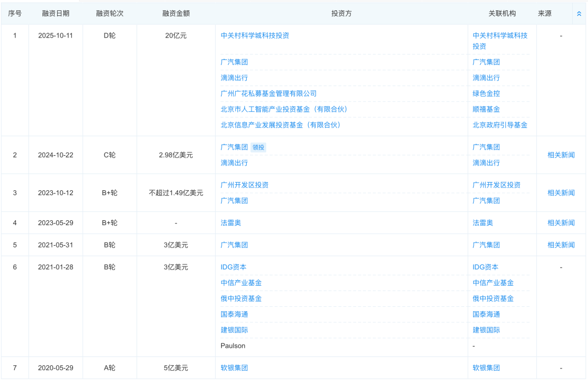The width and height of the screenshot is (588, 381).
Task: Open the 软银集团 link in the A轮 row
Action: coord(234,367)
